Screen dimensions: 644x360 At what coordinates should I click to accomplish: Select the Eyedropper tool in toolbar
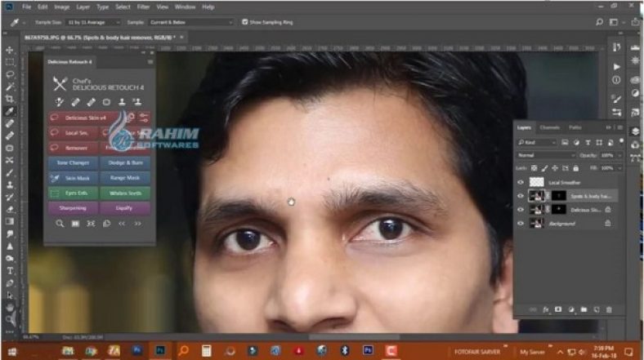(x=9, y=111)
